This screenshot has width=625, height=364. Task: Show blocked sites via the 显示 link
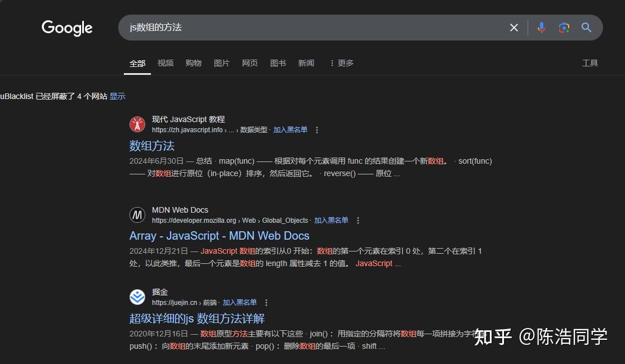[x=117, y=96]
